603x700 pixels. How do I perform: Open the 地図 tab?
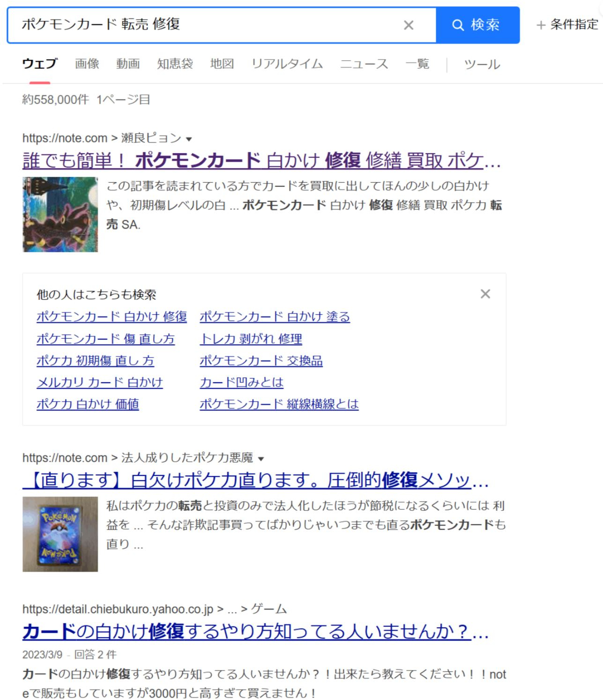(222, 64)
